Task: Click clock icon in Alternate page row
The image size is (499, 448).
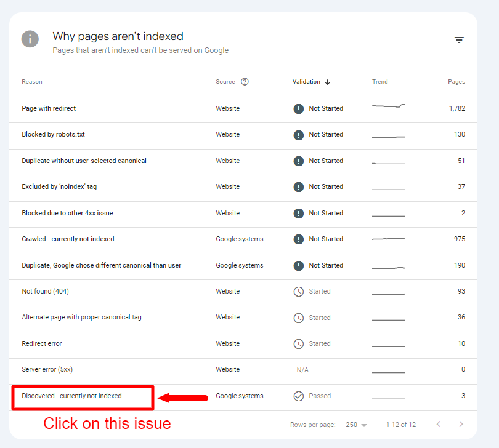Action: point(299,318)
